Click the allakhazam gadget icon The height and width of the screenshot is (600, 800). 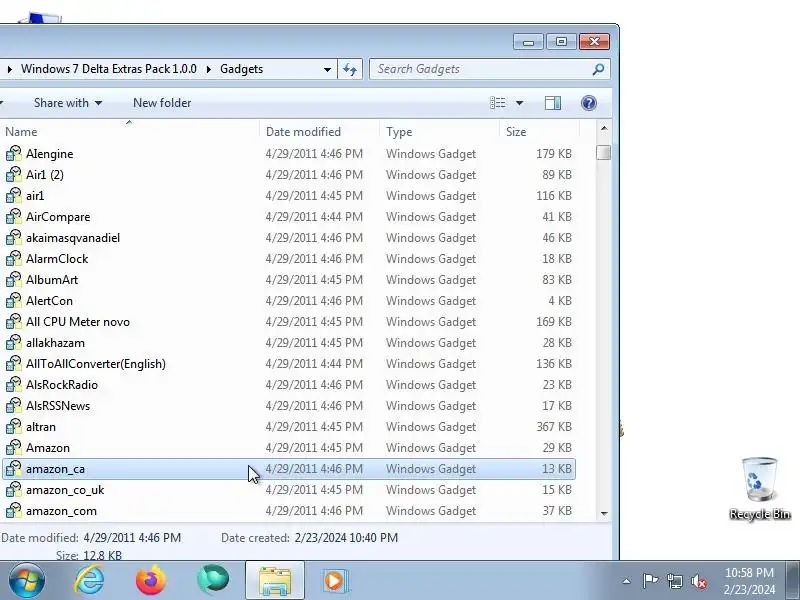pyautogui.click(x=14, y=342)
